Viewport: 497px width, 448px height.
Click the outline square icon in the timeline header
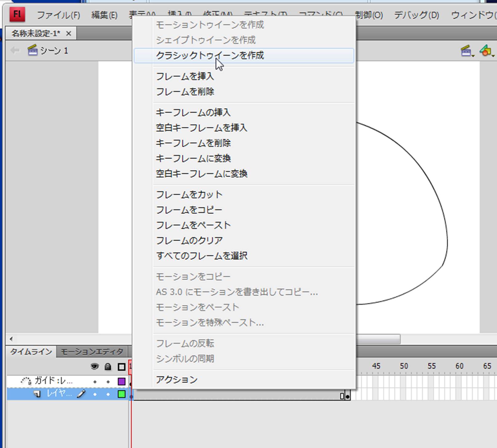point(122,367)
